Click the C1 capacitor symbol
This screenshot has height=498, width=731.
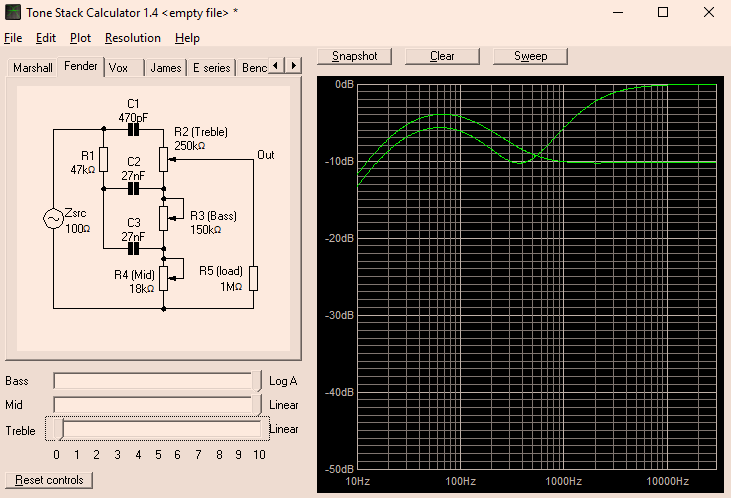tap(133, 130)
